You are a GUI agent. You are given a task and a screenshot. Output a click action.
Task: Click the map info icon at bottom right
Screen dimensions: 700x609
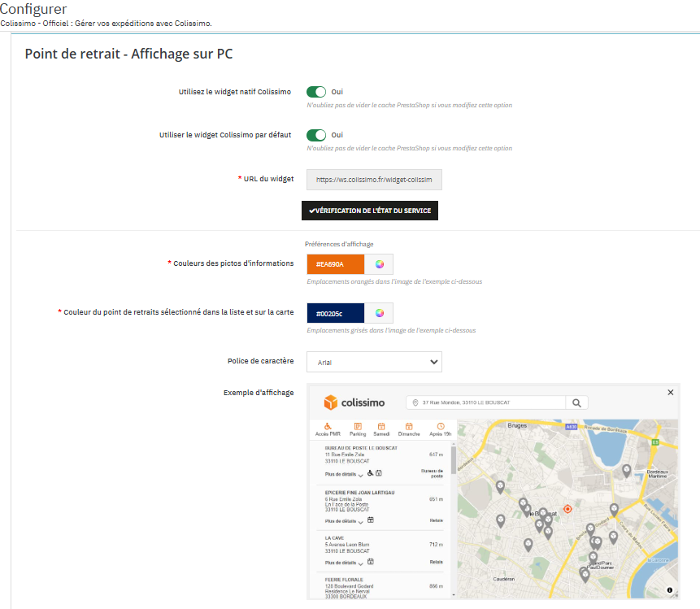[x=670, y=589]
